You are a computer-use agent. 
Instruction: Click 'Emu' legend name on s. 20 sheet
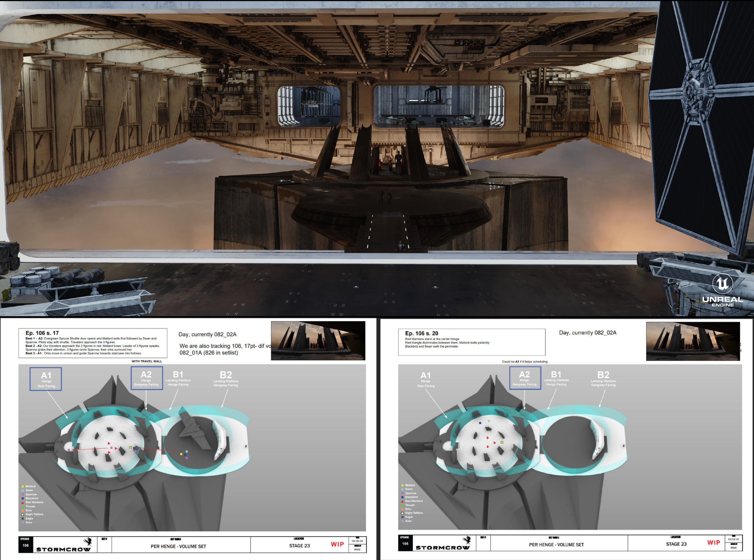point(408,509)
